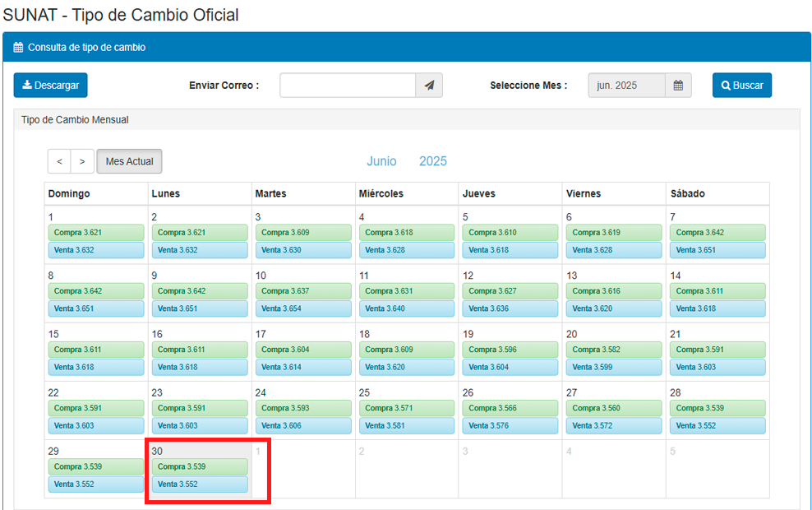Image resolution: width=812 pixels, height=510 pixels.
Task: Select Venta 3.651 on day 7
Action: 717,250
